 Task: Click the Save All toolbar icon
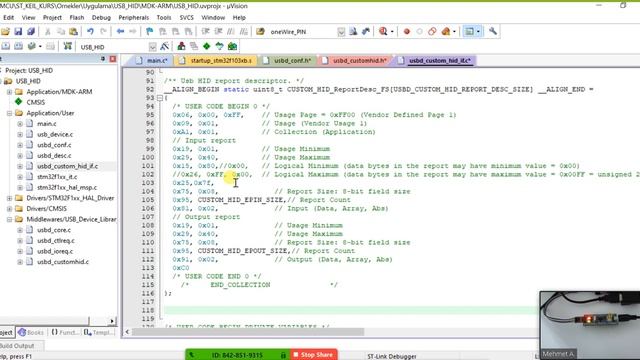(x=31, y=31)
